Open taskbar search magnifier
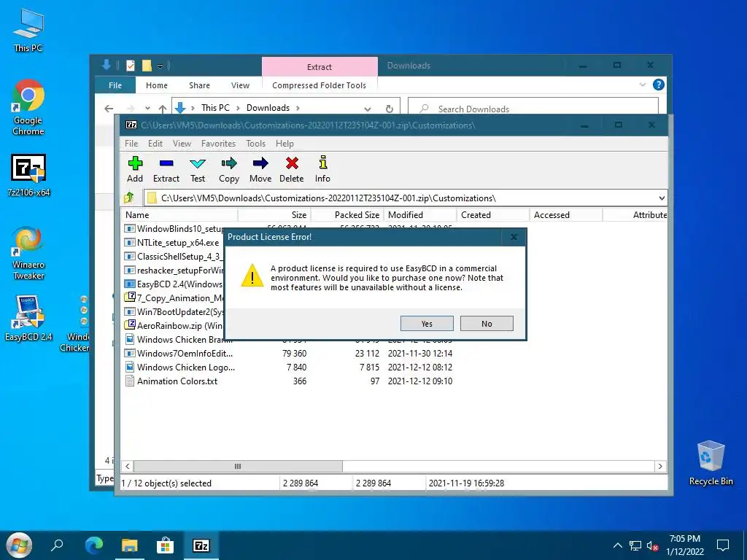 [x=57, y=545]
